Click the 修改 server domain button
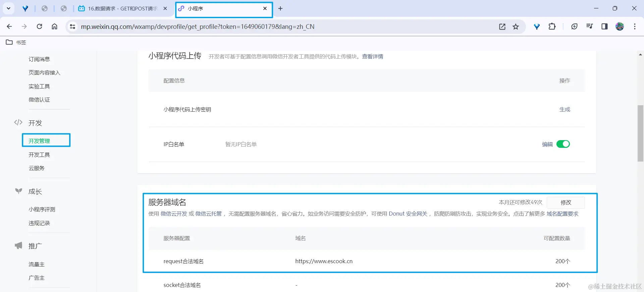This screenshot has width=644, height=292. [x=566, y=202]
